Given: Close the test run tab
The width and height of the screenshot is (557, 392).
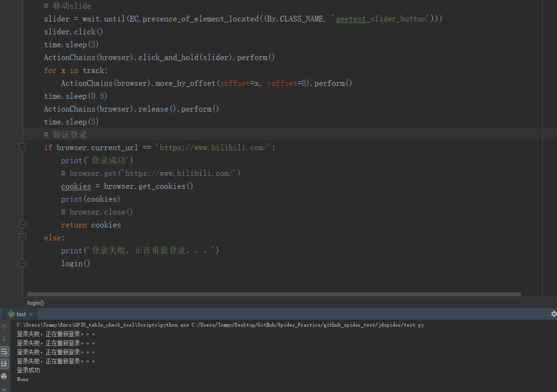Looking at the screenshot, I should pos(31,314).
